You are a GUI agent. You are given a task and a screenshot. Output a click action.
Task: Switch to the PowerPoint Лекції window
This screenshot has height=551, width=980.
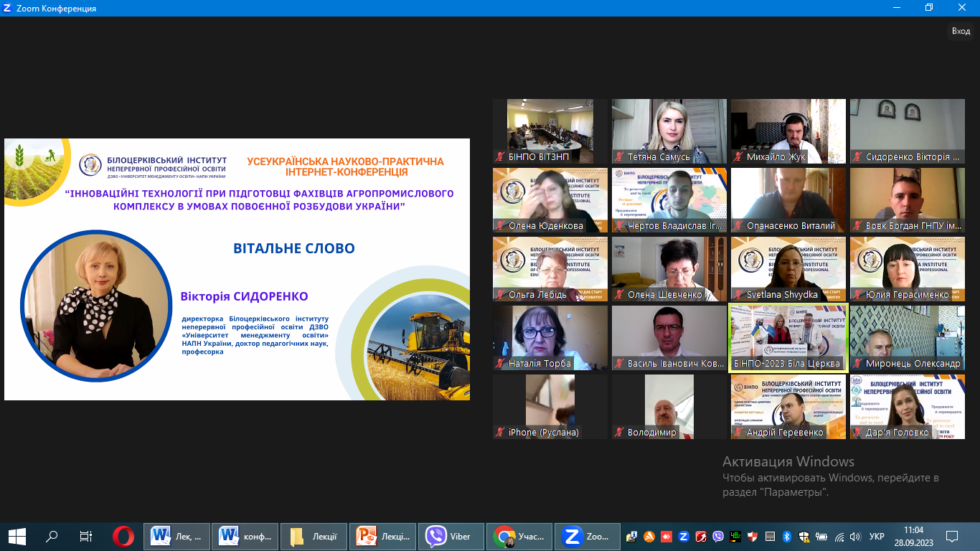tap(382, 536)
